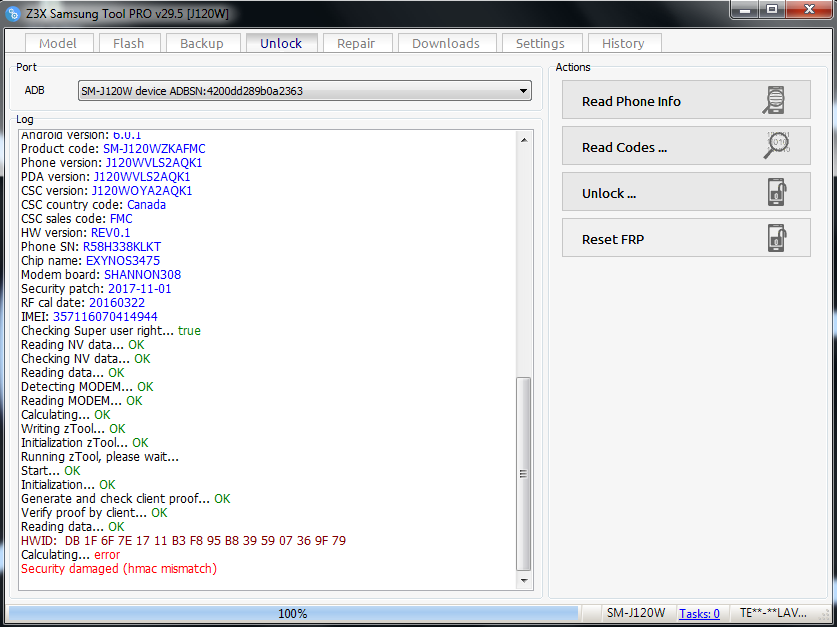Click the unlock phone icon on Unlock button
The width and height of the screenshot is (837, 627).
[777, 192]
